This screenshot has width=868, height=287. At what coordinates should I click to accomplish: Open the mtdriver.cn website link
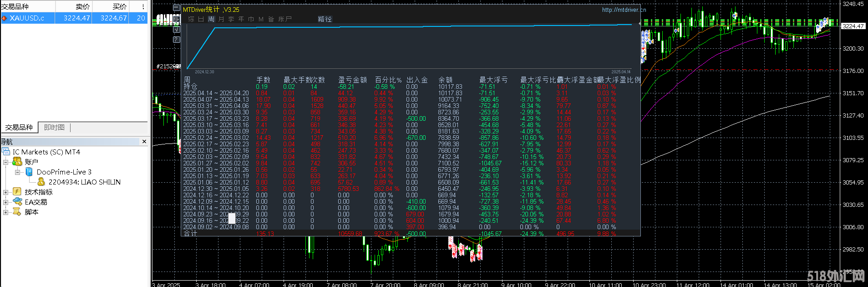[x=624, y=10]
